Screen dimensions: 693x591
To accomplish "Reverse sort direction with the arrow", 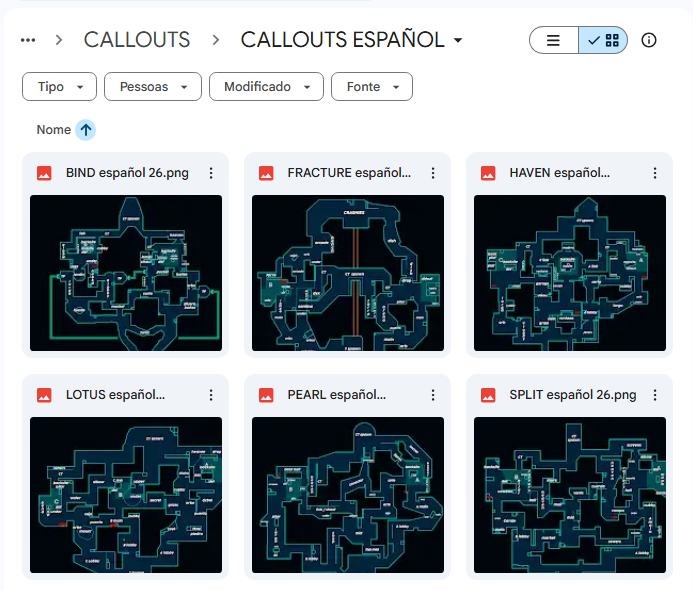I will point(86,130).
